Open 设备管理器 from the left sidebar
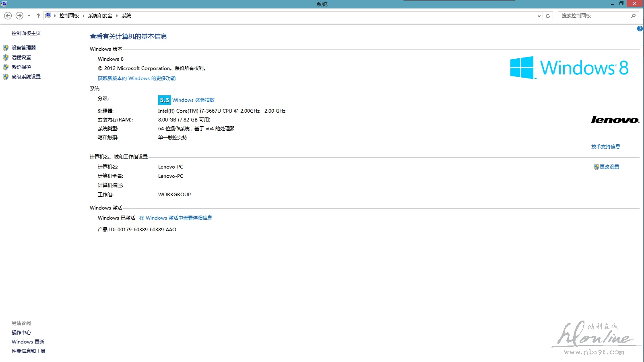644x362 pixels. point(24,47)
